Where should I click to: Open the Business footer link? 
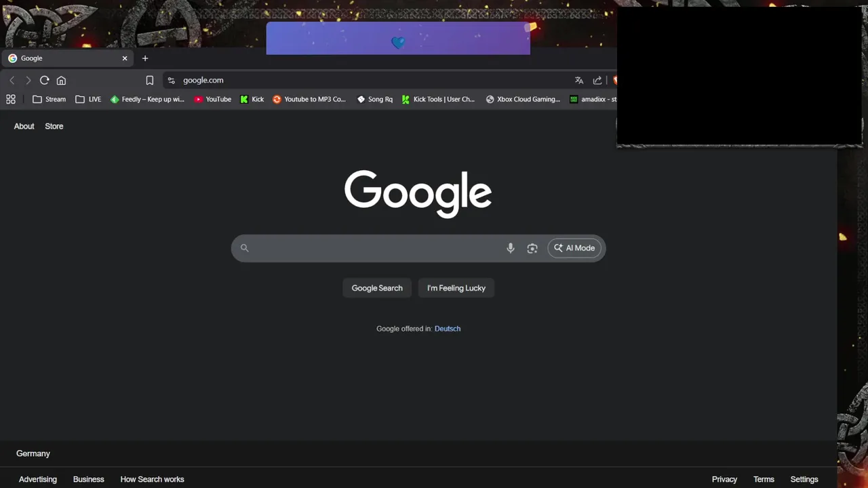click(x=89, y=479)
